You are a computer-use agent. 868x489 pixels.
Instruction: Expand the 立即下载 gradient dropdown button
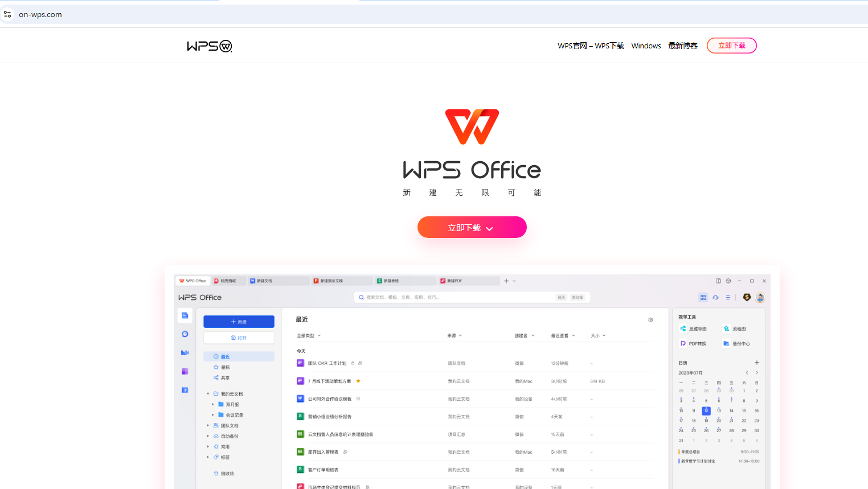pos(472,228)
